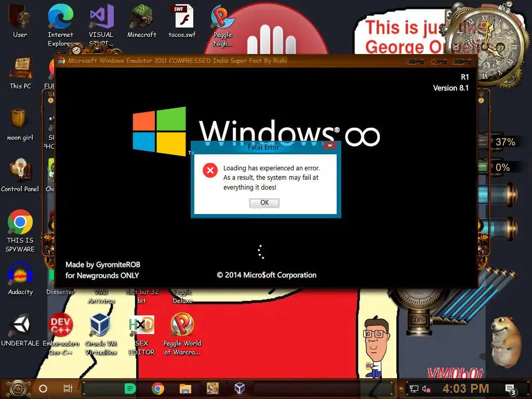The height and width of the screenshot is (399, 532).
Task: Open the UNDERTALE desktop shortcut
Action: (x=20, y=330)
